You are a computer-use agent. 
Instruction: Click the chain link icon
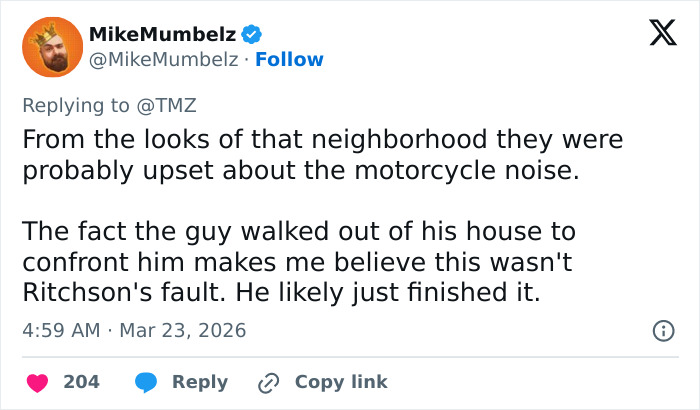click(268, 382)
